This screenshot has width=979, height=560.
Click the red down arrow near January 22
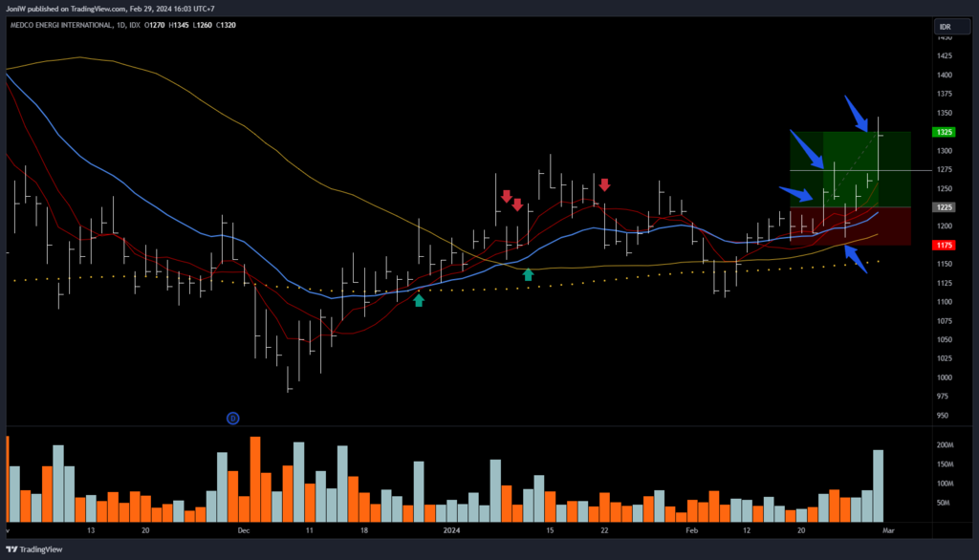click(604, 184)
